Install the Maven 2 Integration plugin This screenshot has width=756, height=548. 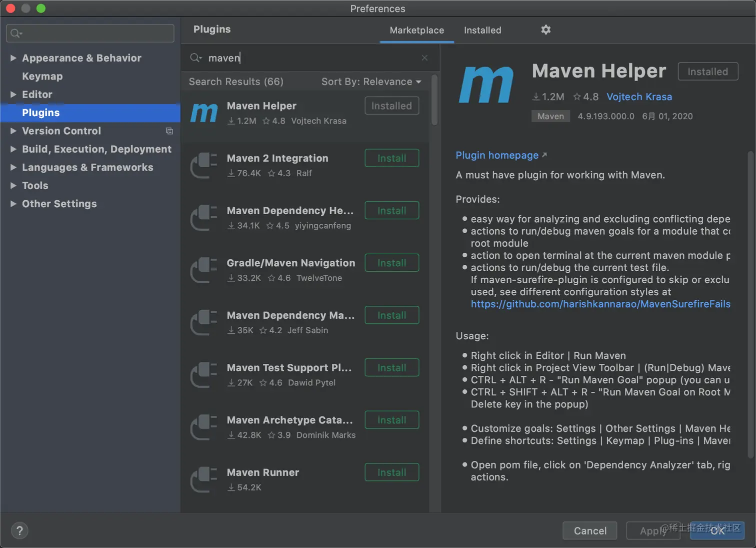tap(392, 158)
